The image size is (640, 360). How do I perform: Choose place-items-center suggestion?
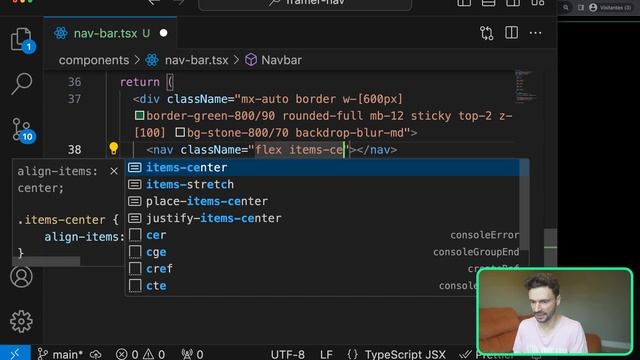(x=322, y=201)
